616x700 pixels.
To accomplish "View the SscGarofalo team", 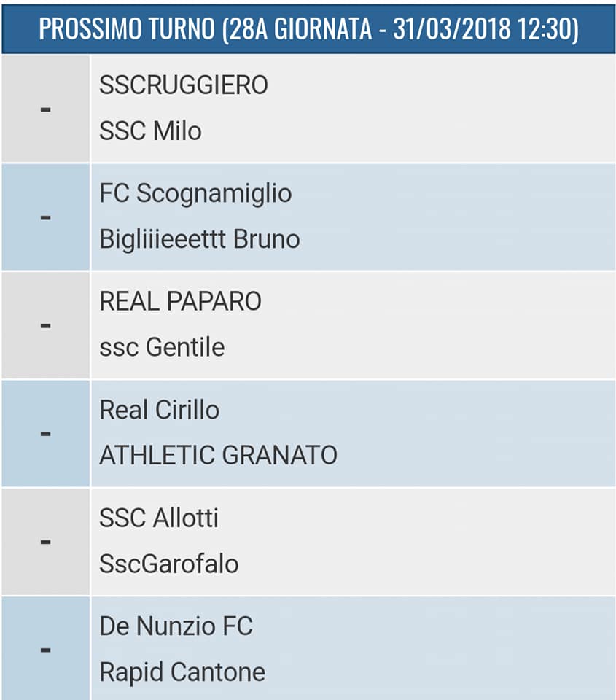I will click(x=168, y=564).
